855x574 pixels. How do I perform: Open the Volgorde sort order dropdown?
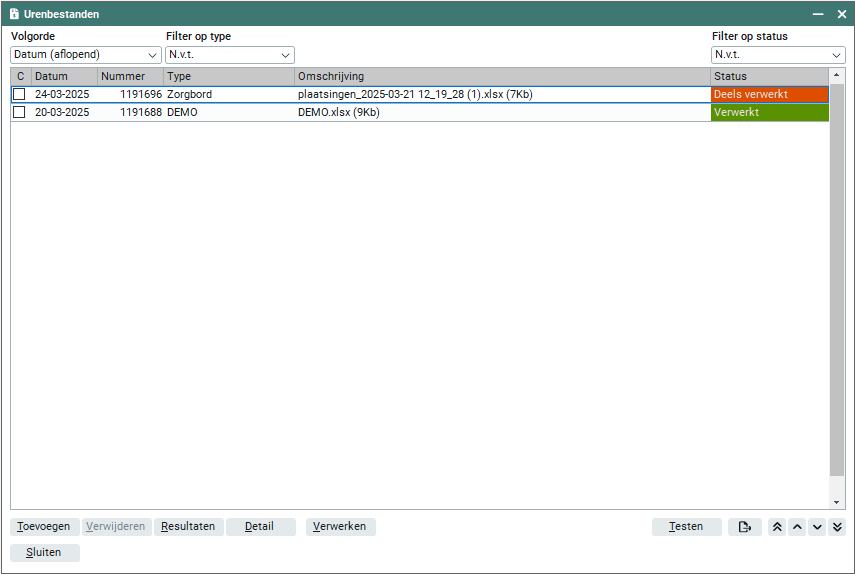pyautogui.click(x=86, y=55)
